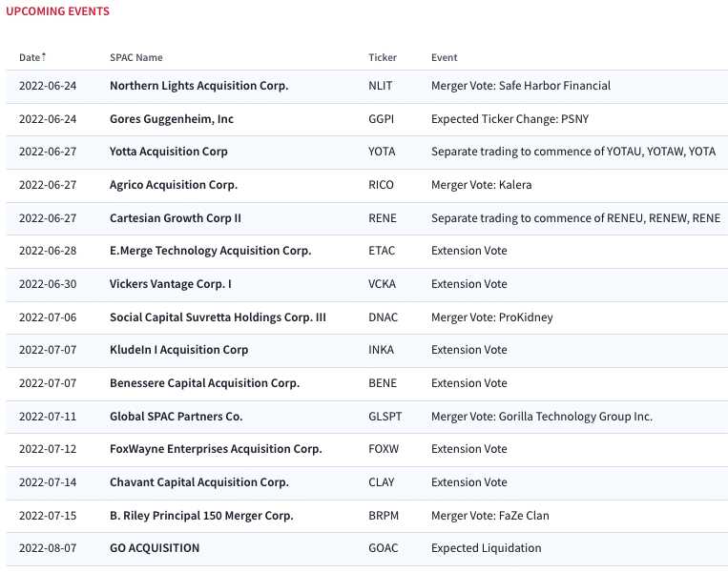
Task: Click event Separate trading of YOTAU, YOTAW, YOTA
Action: point(573,152)
